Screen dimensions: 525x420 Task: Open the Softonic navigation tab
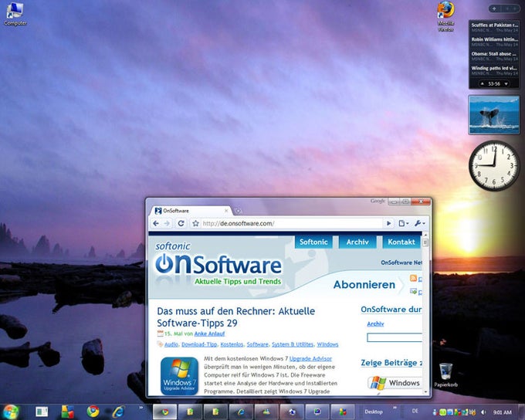point(313,242)
